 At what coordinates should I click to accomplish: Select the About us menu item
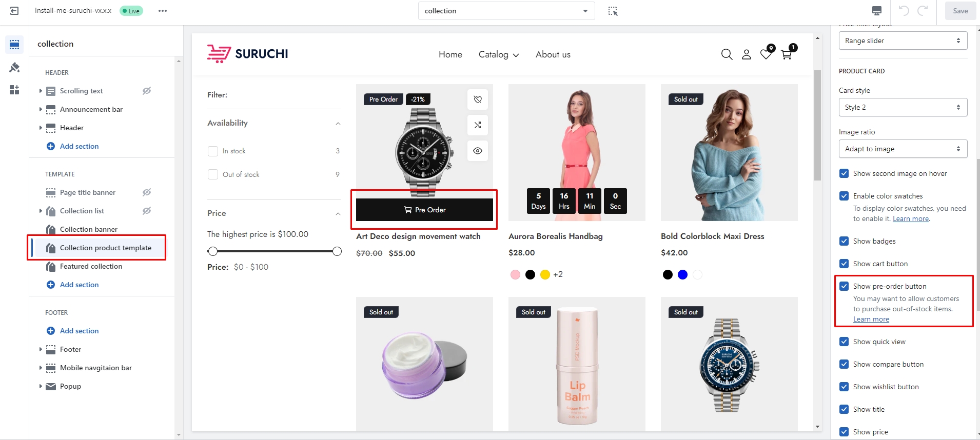(553, 54)
